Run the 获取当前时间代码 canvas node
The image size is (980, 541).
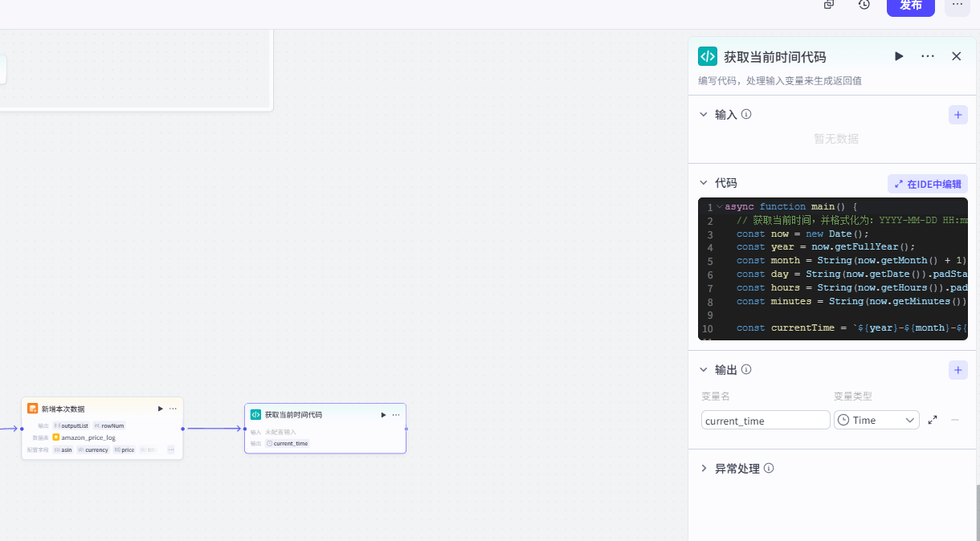click(x=384, y=415)
